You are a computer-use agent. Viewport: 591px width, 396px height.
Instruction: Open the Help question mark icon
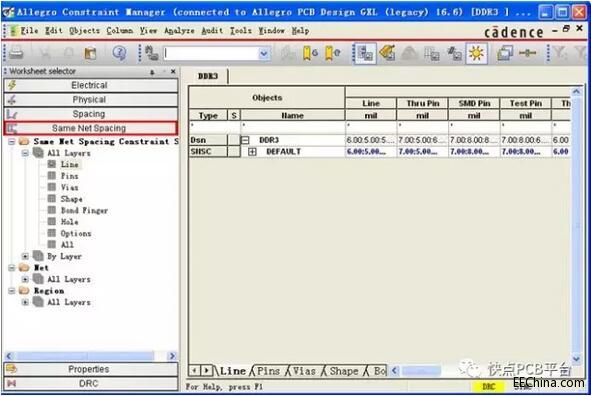pyautogui.click(x=119, y=53)
